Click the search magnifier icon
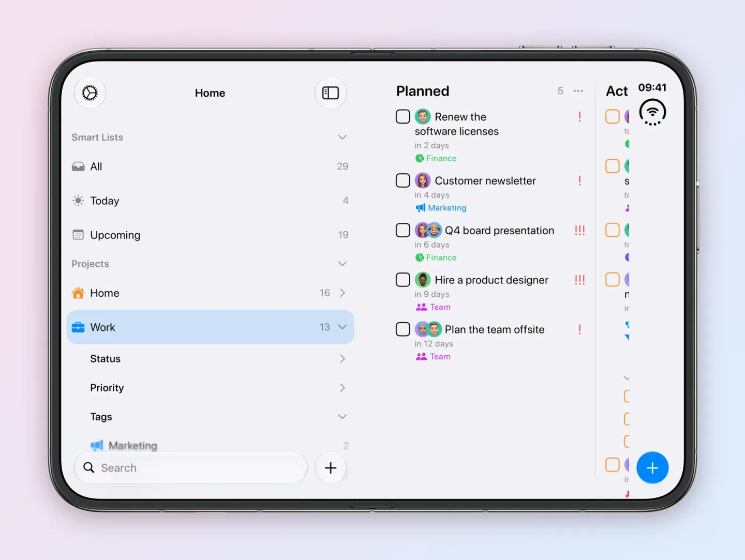Viewport: 745px width, 560px height. coord(89,467)
